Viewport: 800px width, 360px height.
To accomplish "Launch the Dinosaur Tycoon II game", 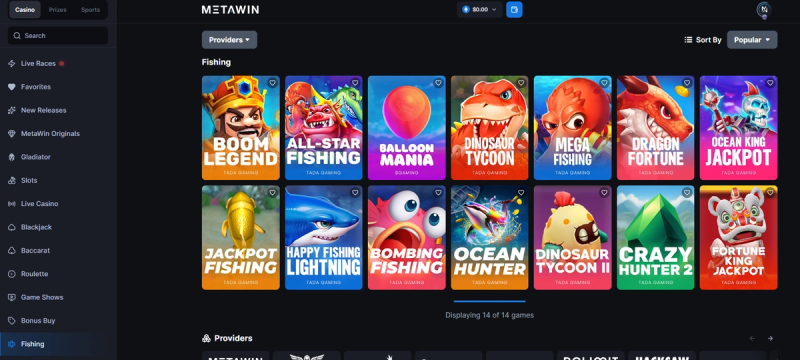I will click(572, 238).
